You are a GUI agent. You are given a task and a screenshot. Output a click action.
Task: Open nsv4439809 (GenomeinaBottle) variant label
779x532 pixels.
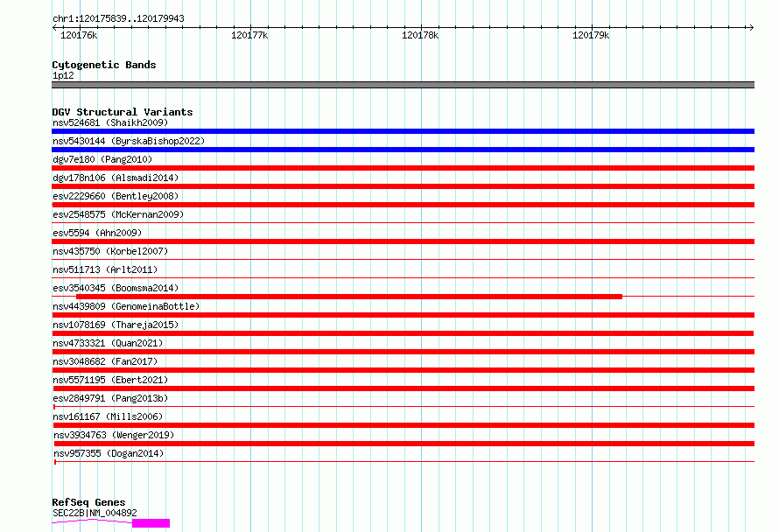(x=126, y=306)
